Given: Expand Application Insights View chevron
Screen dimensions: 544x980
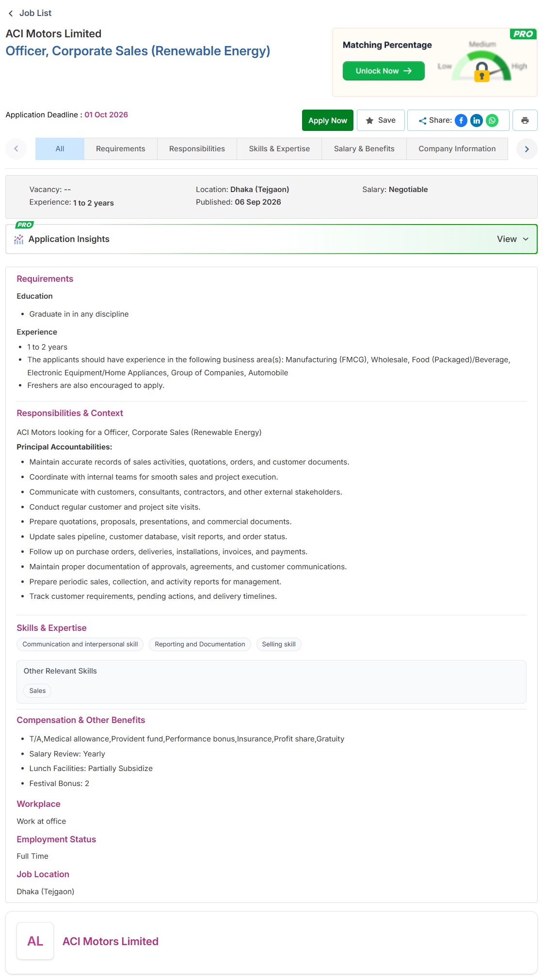Looking at the screenshot, I should [x=526, y=239].
